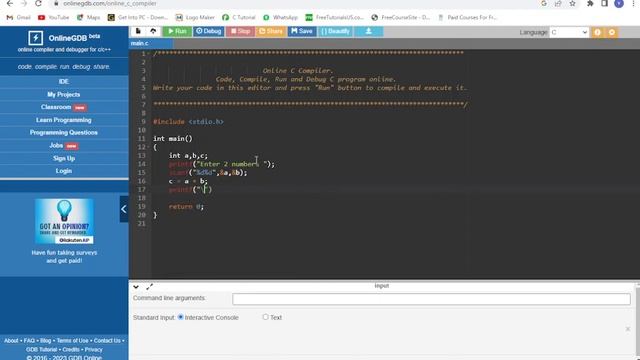Open My Projects in sidebar

point(64,94)
